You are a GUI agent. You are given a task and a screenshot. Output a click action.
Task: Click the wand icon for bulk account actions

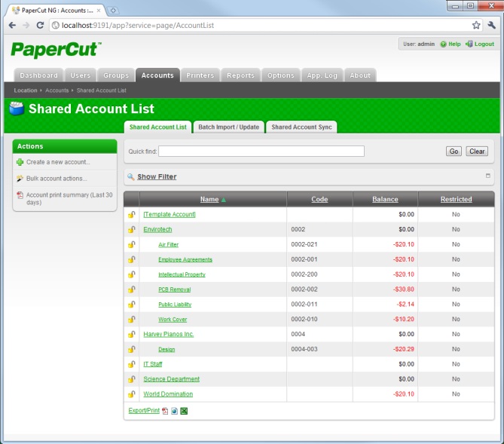(20, 179)
